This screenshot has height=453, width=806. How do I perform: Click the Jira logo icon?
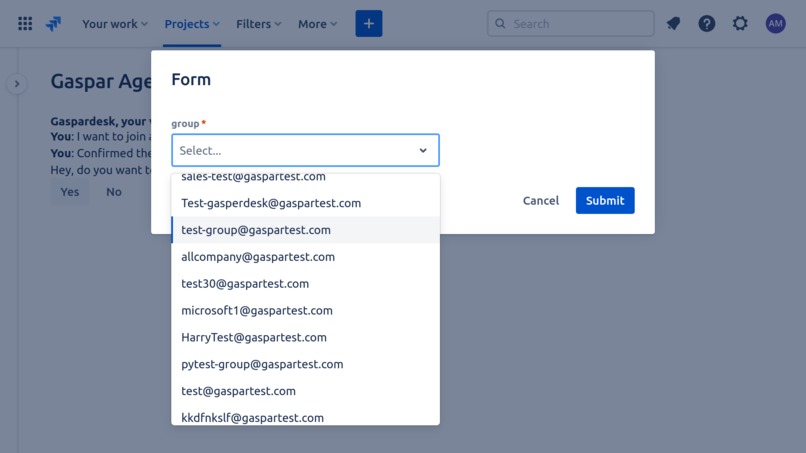(x=53, y=24)
